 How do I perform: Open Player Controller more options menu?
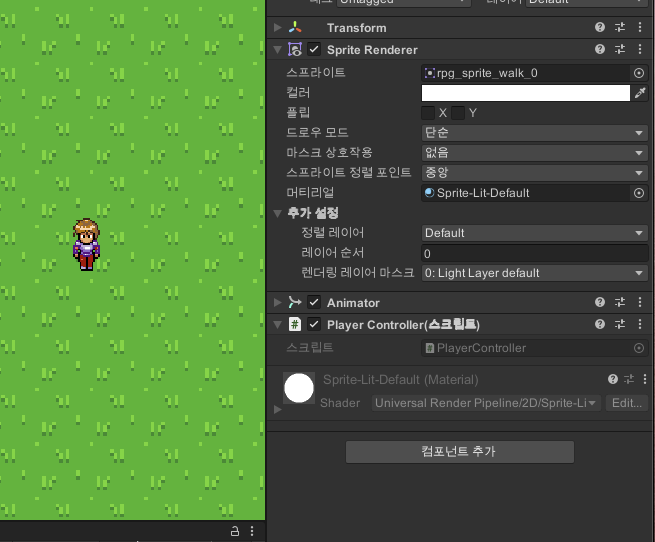coord(640,324)
